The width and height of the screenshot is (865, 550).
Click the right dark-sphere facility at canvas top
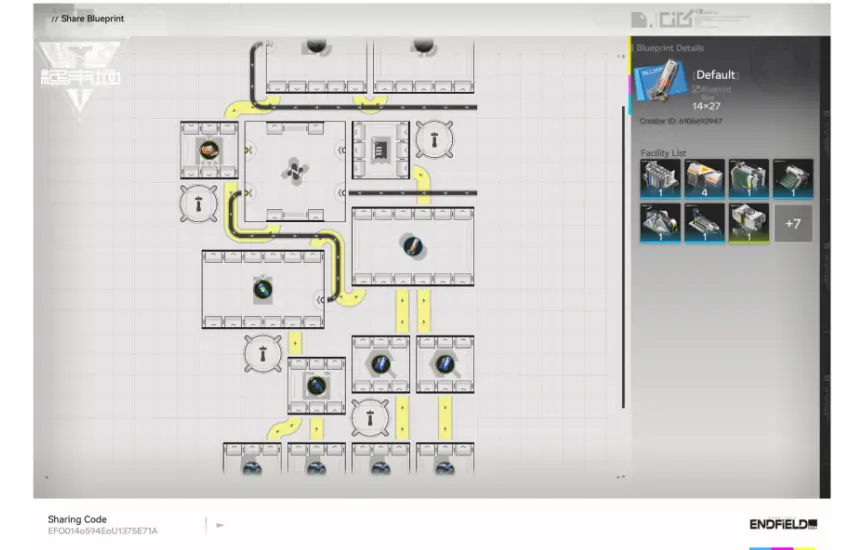(424, 65)
